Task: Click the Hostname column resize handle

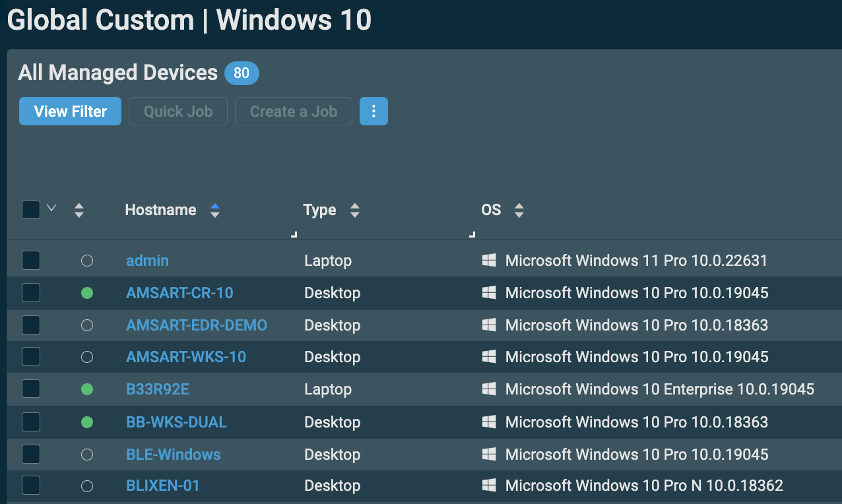Action: [x=294, y=234]
